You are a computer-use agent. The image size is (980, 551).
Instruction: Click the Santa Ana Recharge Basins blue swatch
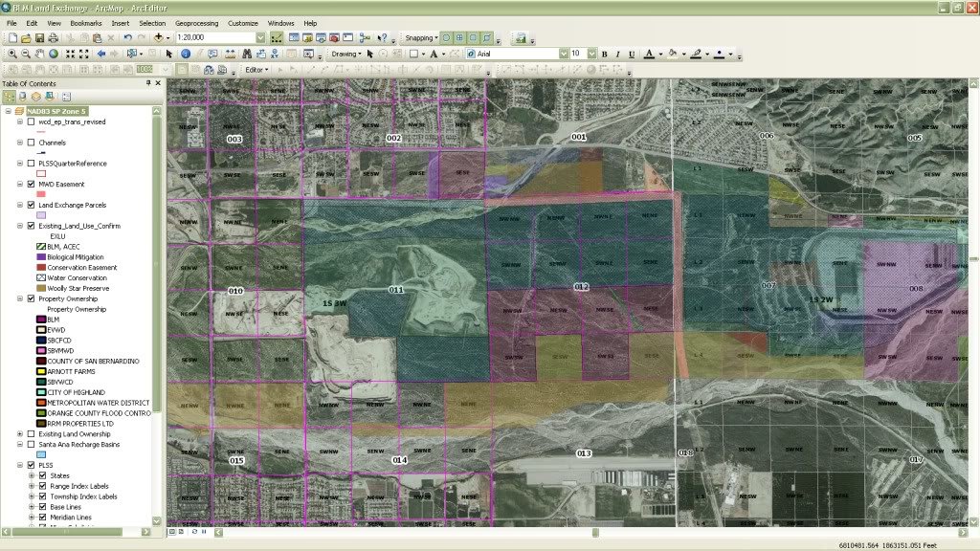tap(41, 454)
